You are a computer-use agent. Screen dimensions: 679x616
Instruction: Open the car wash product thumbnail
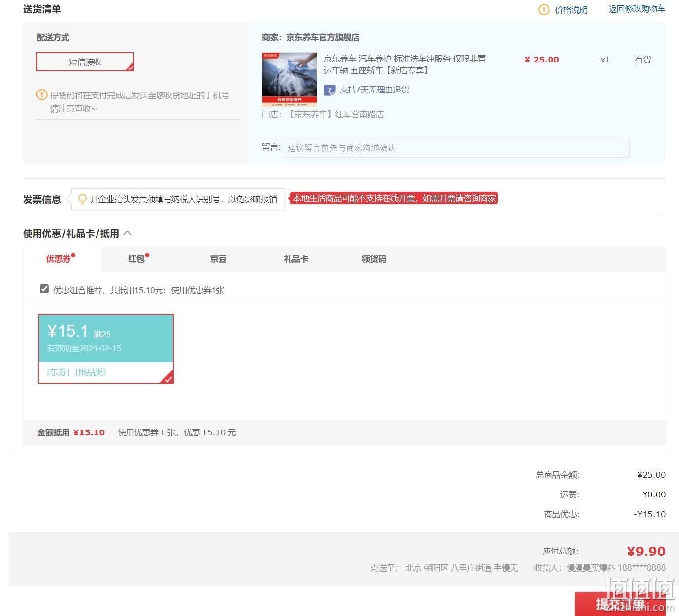click(290, 80)
